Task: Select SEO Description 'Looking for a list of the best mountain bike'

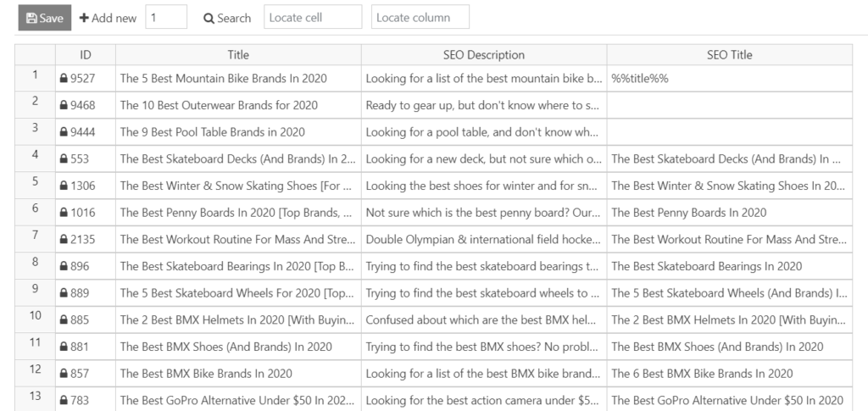Action: click(x=484, y=79)
